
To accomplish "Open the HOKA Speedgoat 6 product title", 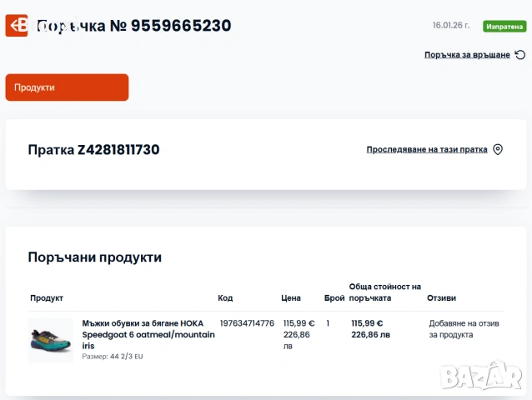I will coord(148,334).
